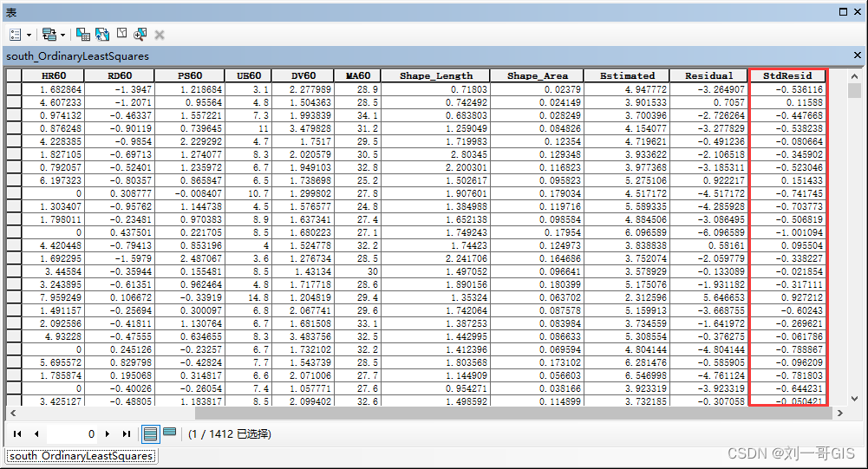Click horizontal scrollbar left arrow

(13, 413)
